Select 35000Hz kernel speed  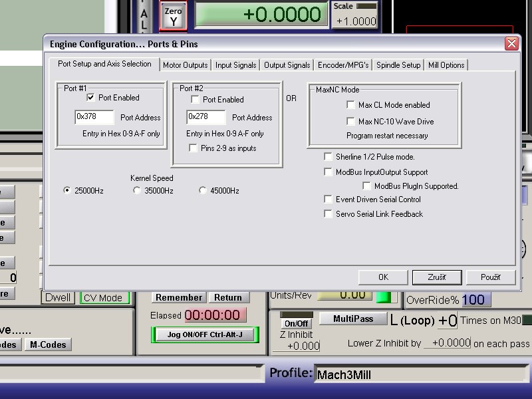[137, 191]
